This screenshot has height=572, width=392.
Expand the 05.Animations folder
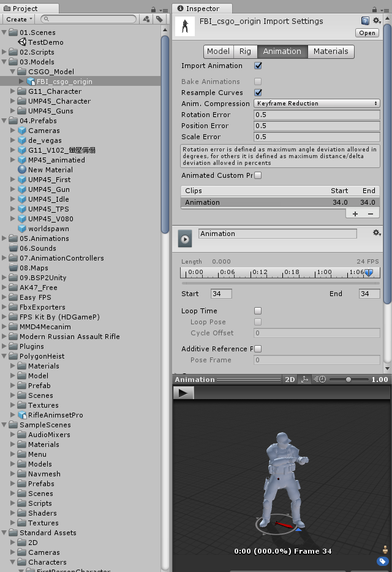pos(5,238)
